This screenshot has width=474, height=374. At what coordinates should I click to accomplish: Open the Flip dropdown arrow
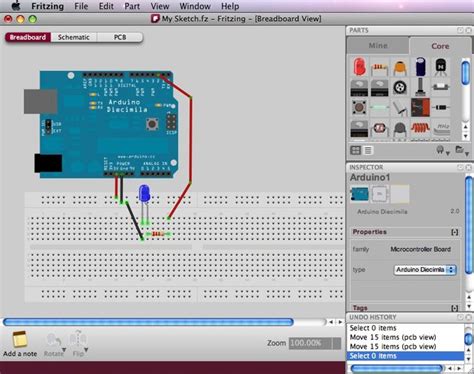[x=86, y=350]
